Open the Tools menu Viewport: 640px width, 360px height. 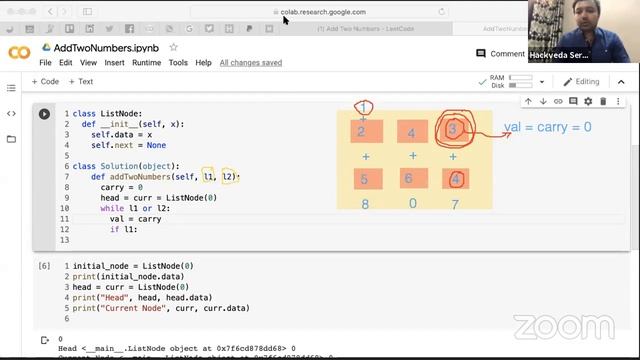(x=178, y=63)
